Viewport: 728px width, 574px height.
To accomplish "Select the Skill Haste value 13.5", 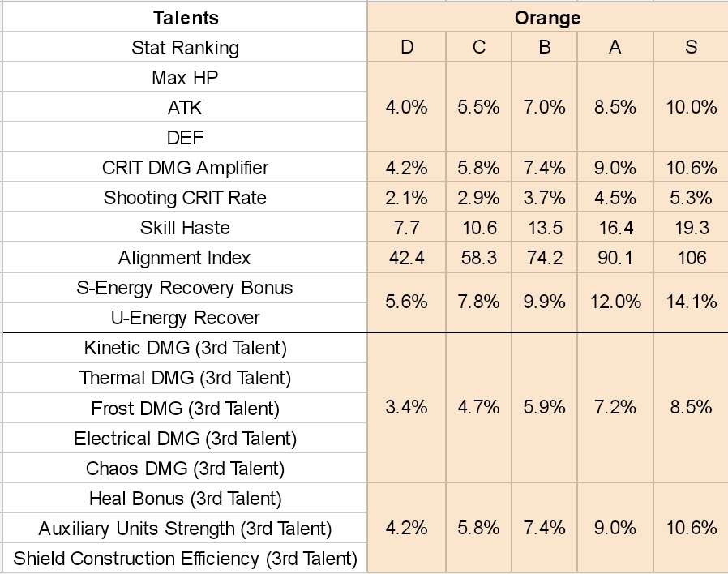I will 544,228.
